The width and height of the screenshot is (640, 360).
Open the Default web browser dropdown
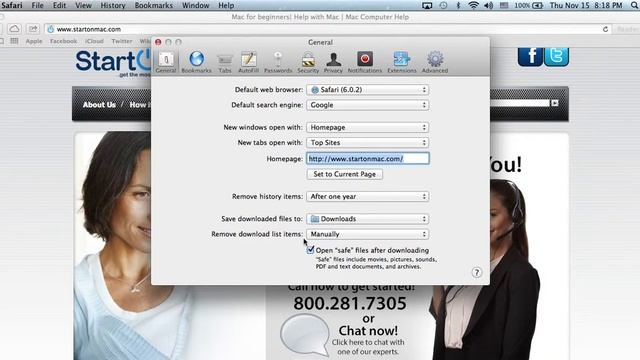(x=367, y=90)
